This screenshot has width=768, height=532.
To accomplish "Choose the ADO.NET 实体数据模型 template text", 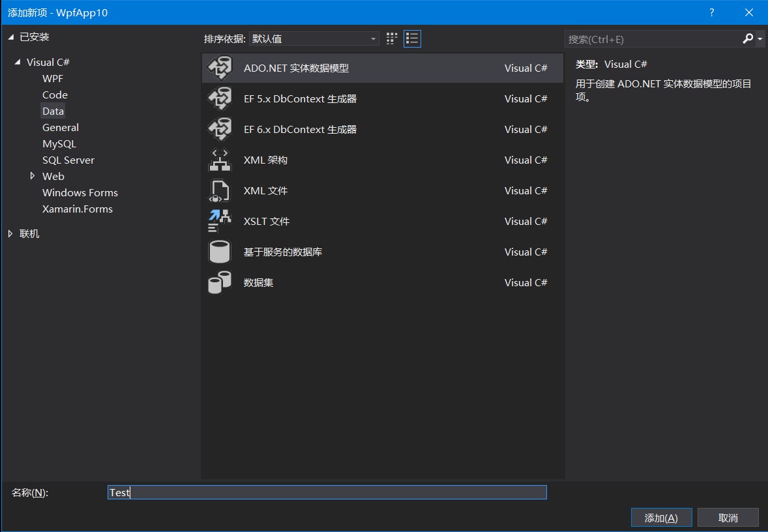I will pos(297,68).
